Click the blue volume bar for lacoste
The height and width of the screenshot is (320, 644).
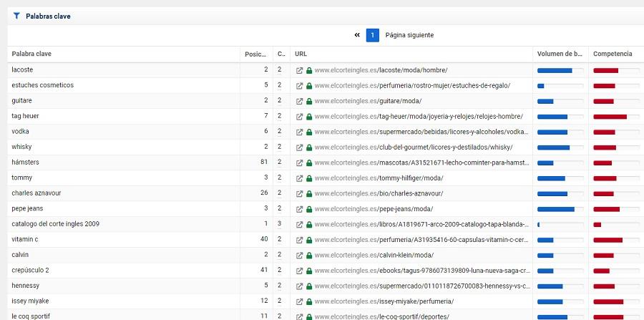point(555,70)
